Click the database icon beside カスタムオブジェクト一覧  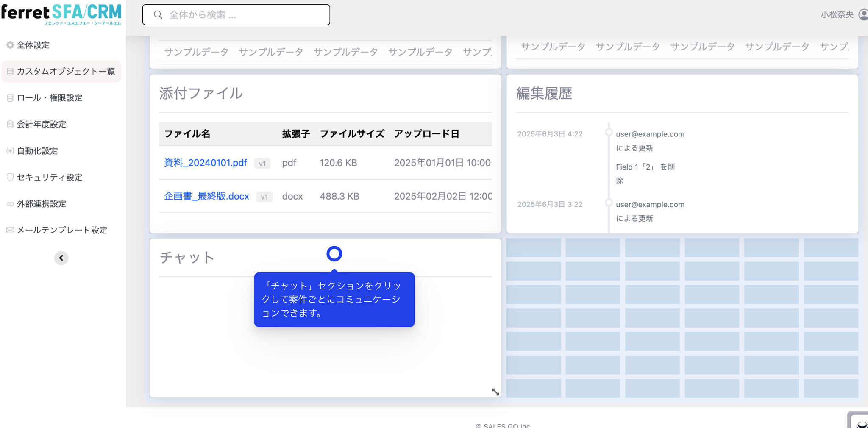coord(10,72)
